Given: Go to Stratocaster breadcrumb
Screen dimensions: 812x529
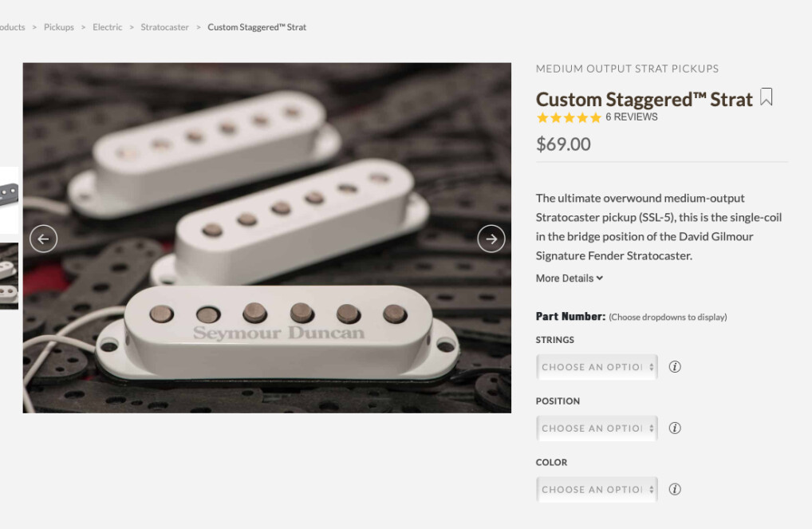Looking at the screenshot, I should [165, 27].
